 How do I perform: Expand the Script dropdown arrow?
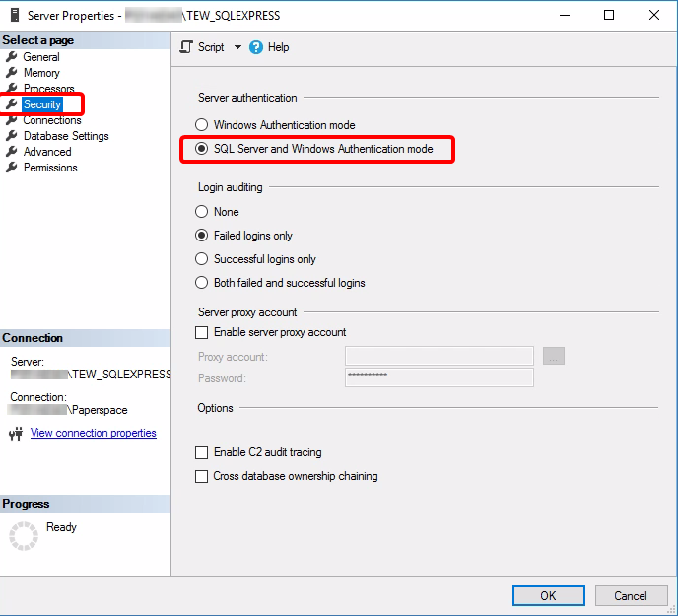(x=237, y=47)
